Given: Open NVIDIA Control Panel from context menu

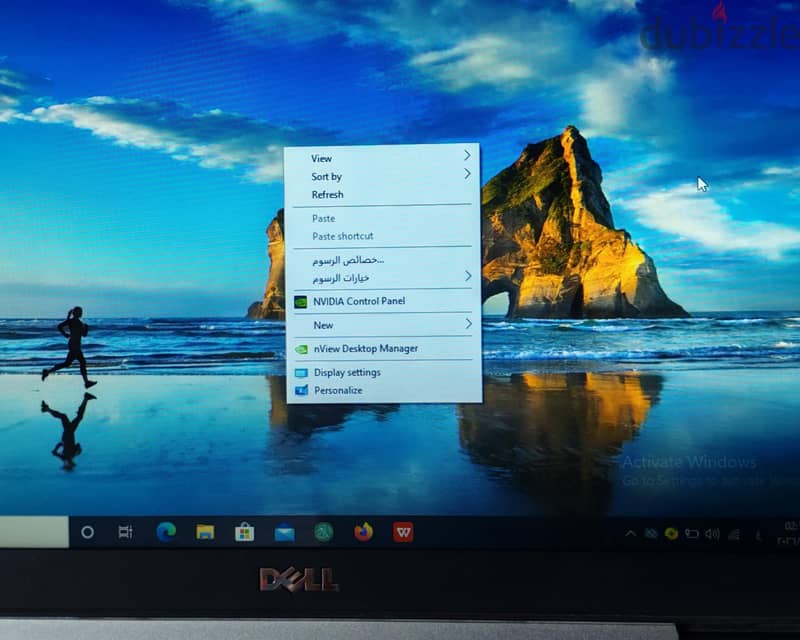Looking at the screenshot, I should coord(383,301).
